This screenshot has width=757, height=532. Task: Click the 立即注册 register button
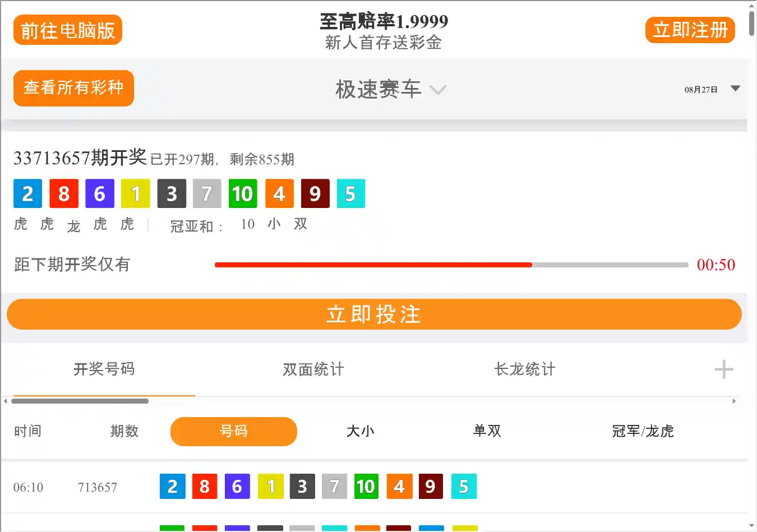(690, 30)
